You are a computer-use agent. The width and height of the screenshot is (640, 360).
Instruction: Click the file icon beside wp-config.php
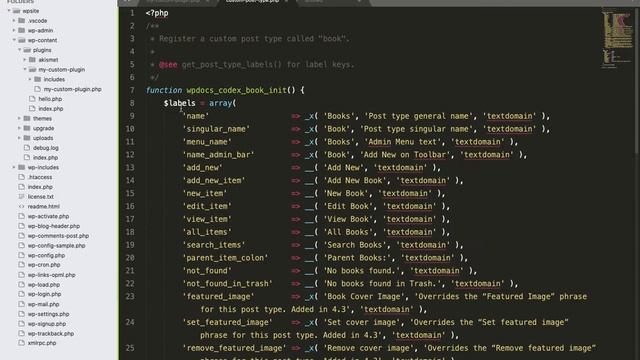22,256
